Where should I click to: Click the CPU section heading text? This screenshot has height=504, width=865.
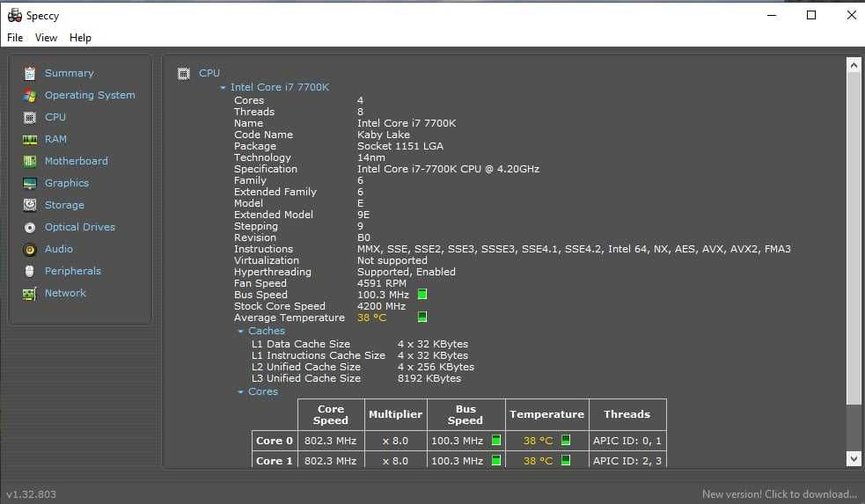(209, 73)
